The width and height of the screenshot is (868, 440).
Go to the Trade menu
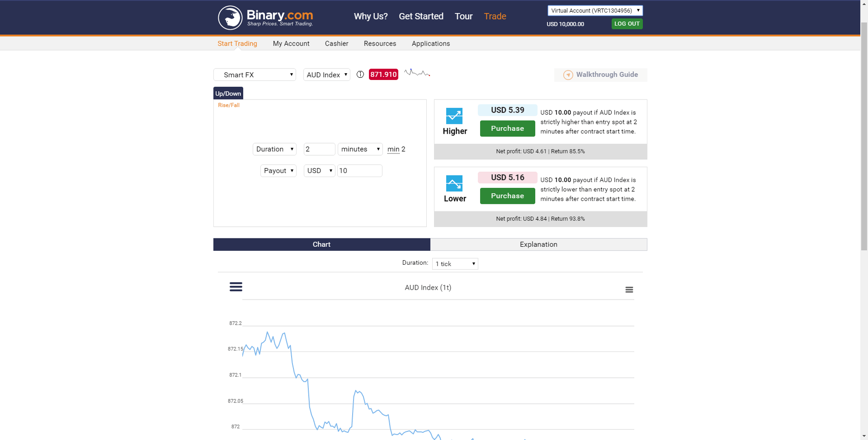(495, 16)
